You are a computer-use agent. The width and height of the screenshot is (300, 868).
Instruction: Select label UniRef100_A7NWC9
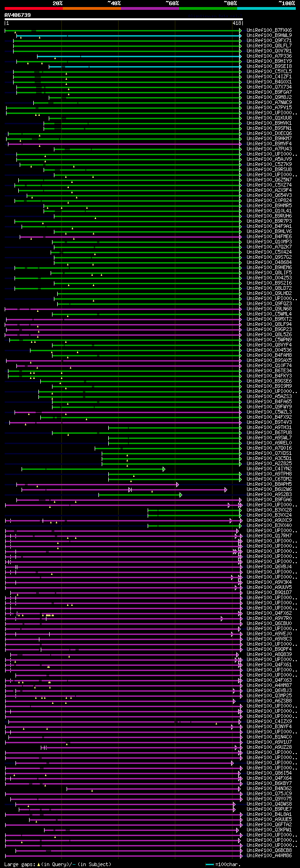pyautogui.click(x=269, y=102)
